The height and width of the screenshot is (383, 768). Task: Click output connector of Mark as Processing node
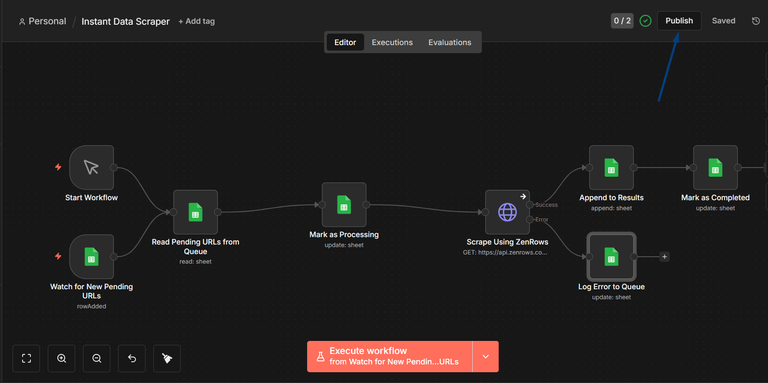(366, 205)
